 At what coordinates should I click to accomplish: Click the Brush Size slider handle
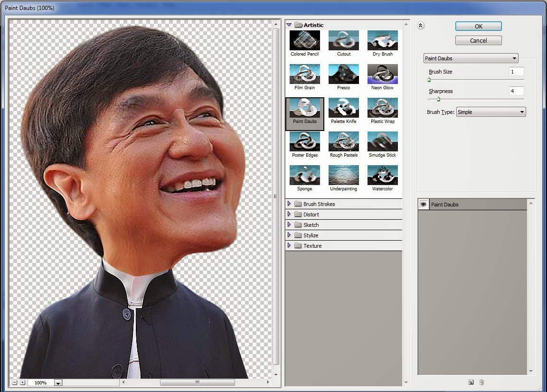pos(430,80)
